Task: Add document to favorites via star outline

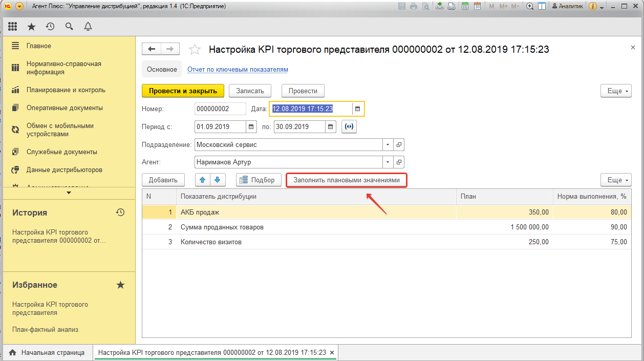Action: [195, 49]
